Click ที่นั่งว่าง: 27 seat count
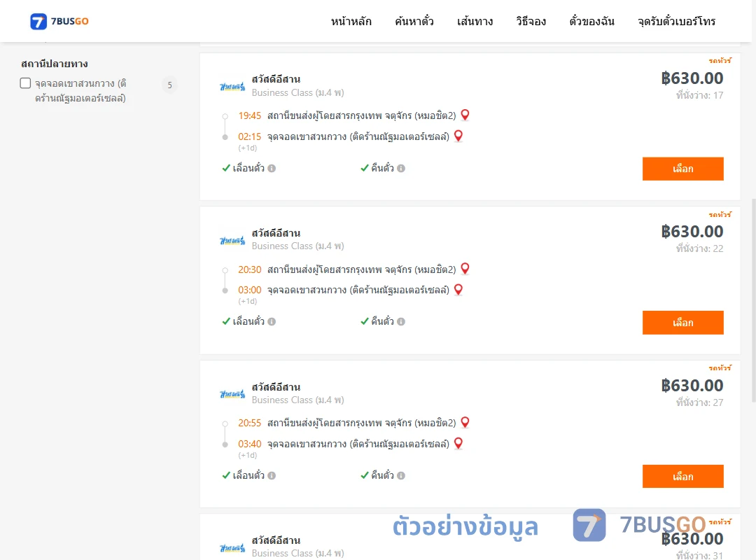This screenshot has height=560, width=756. pyautogui.click(x=699, y=402)
